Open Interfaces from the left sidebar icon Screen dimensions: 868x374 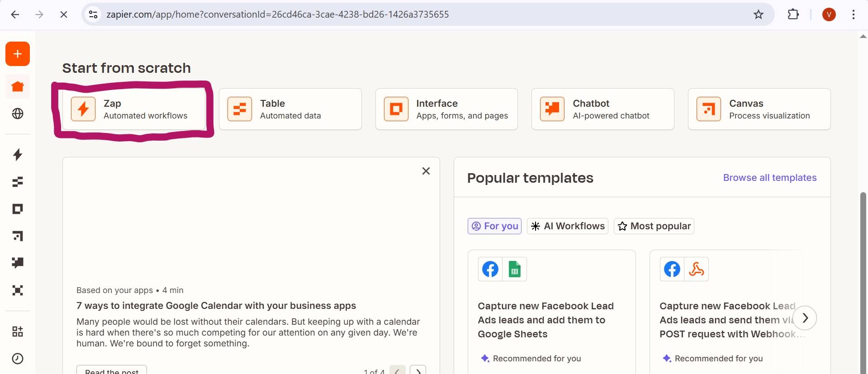[18, 209]
